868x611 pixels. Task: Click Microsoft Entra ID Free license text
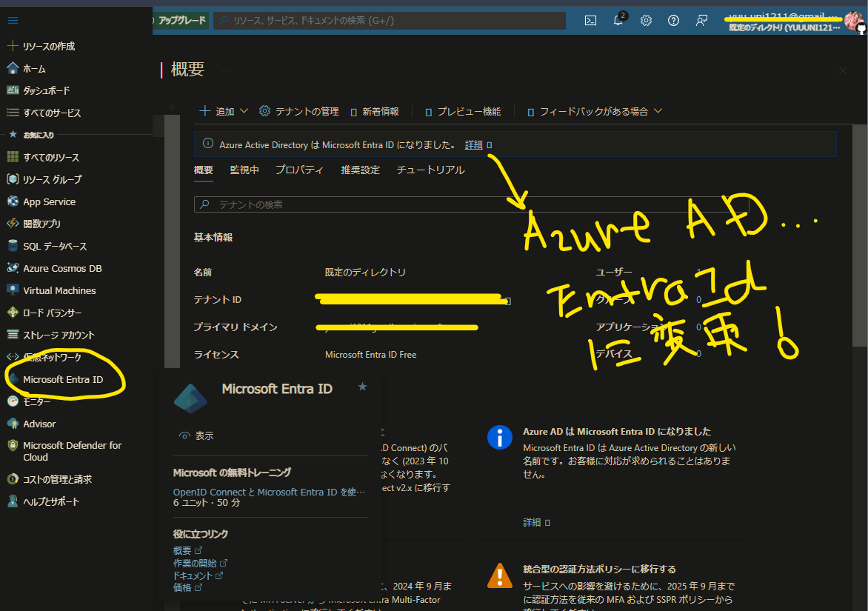370,354
